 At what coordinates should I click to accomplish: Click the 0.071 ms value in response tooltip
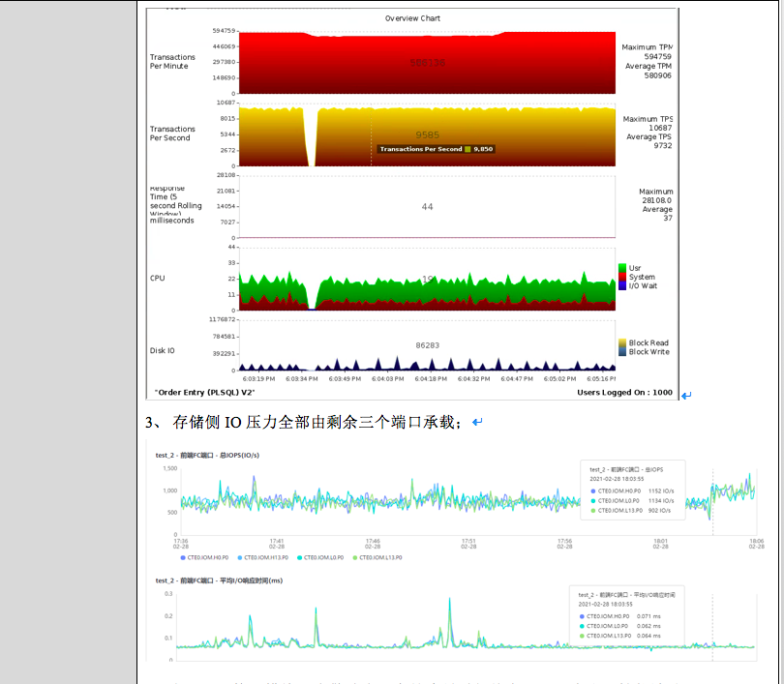click(x=648, y=616)
